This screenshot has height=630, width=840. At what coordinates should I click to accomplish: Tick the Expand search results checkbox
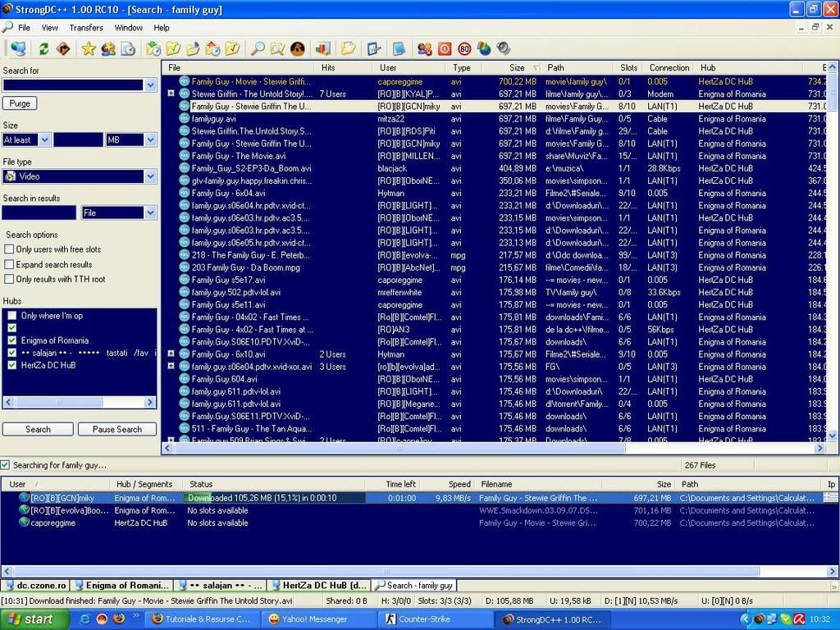pyautogui.click(x=9, y=264)
